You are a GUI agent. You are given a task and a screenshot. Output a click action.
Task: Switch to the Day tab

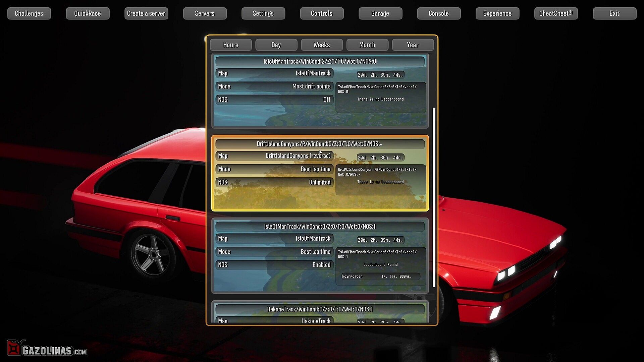click(x=276, y=45)
